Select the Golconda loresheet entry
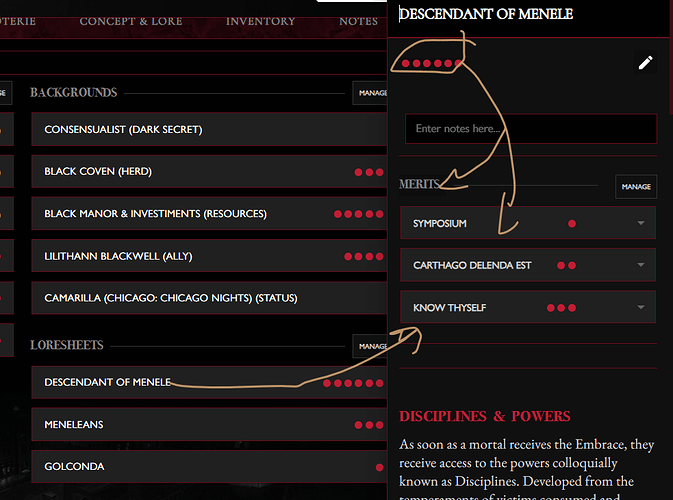Screen dimensions: 673x500 209,467
